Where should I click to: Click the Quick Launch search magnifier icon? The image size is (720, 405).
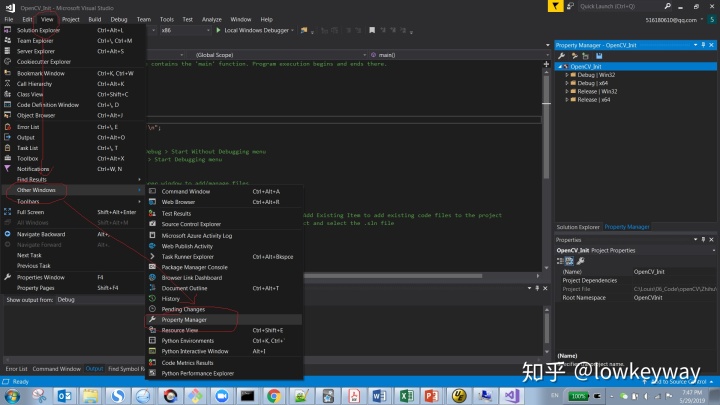667,6
